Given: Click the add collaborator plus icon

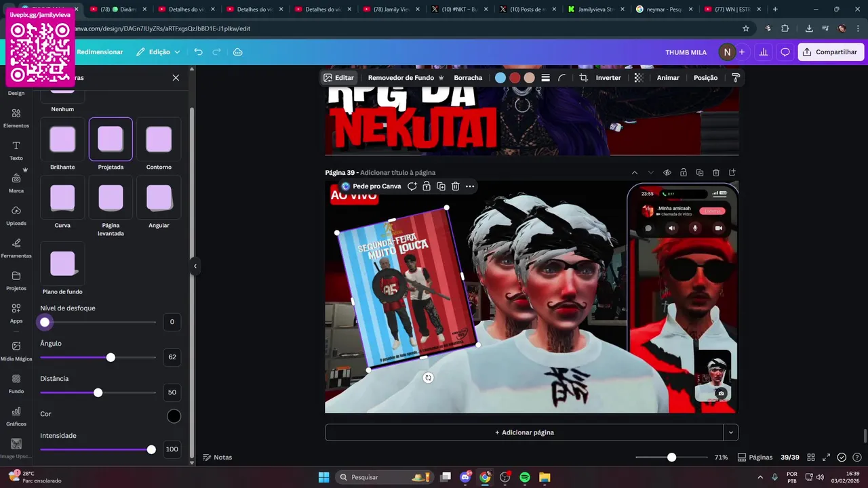Looking at the screenshot, I should (x=742, y=52).
